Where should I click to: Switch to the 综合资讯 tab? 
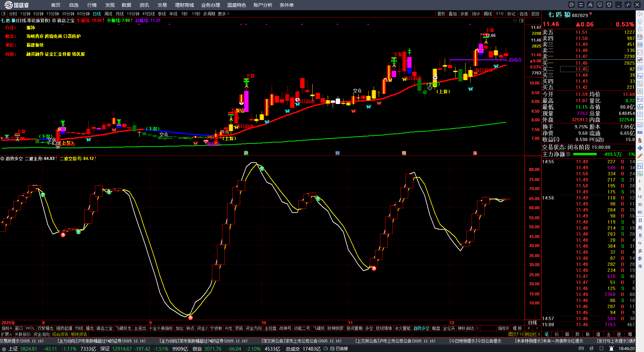[x=60, y=334]
